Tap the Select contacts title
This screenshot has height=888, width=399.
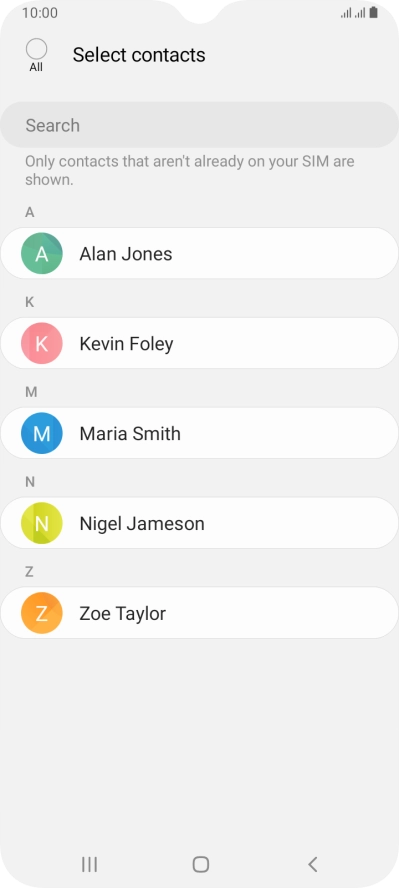[x=139, y=55]
